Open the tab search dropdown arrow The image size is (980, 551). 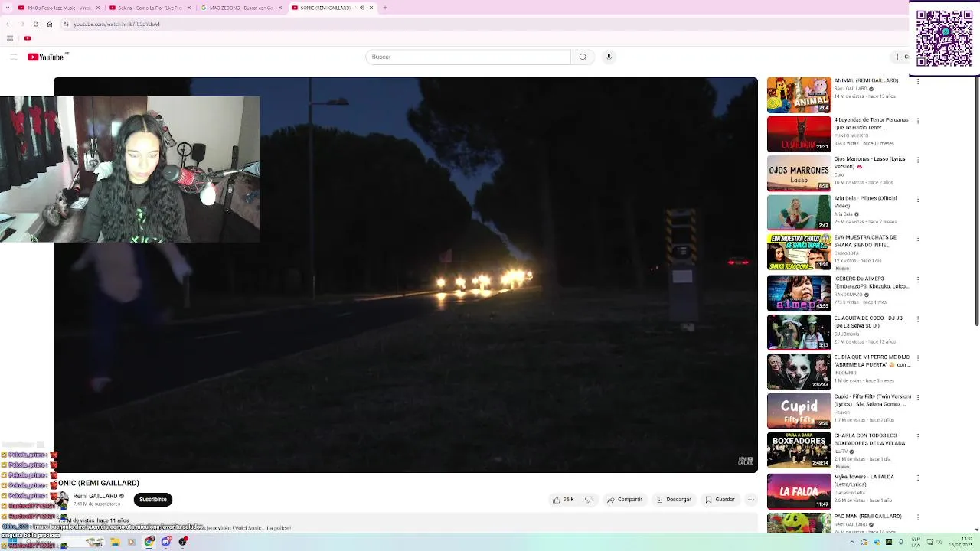8,8
